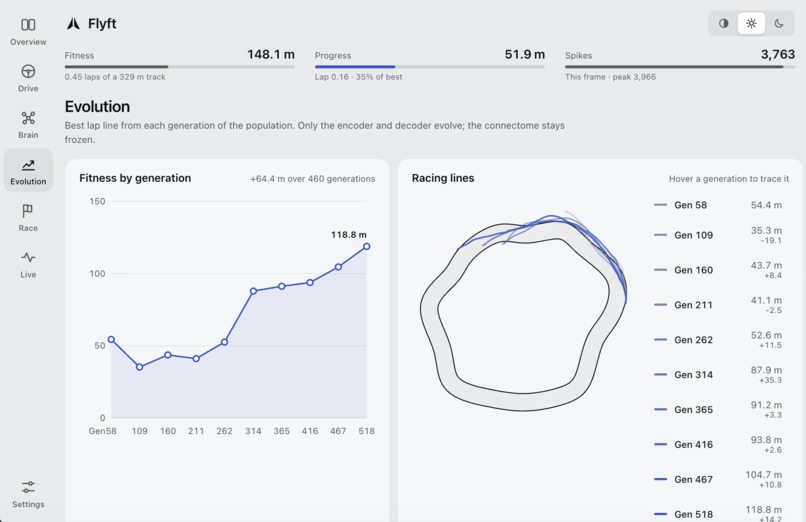
Task: Select Gen 416 racing line row
Action: tap(718, 444)
